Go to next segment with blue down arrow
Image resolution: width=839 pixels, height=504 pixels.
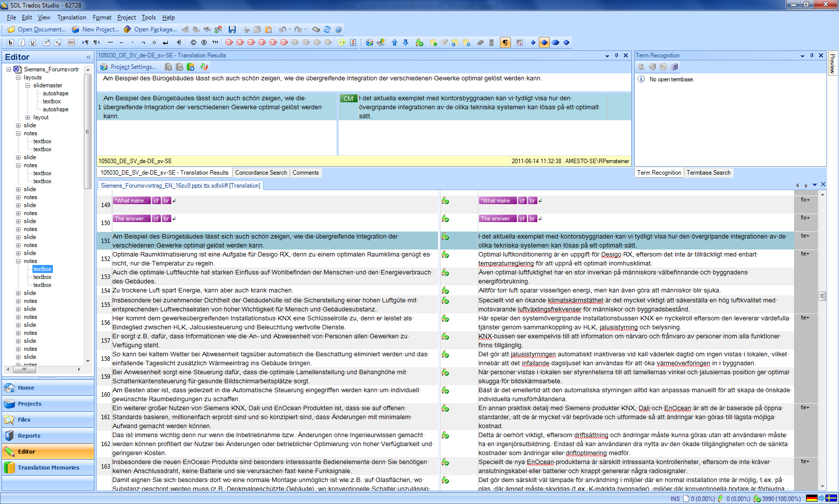click(406, 42)
